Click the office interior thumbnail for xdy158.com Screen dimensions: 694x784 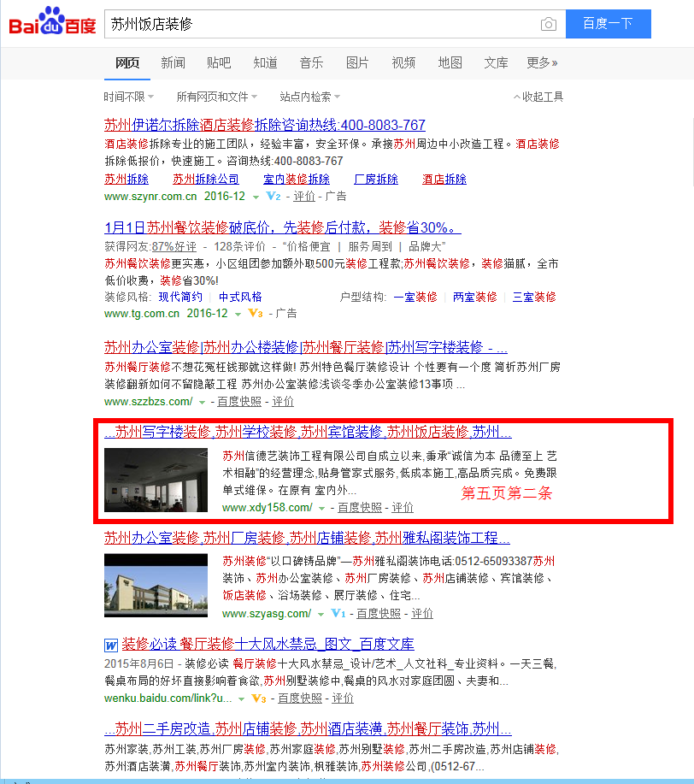click(156, 480)
